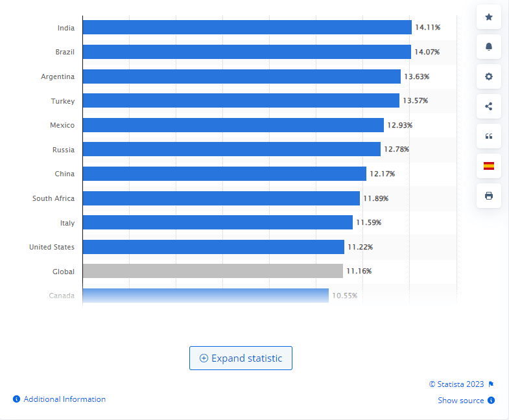
Task: Switch language via Spanish flag icon
Action: coord(489,166)
